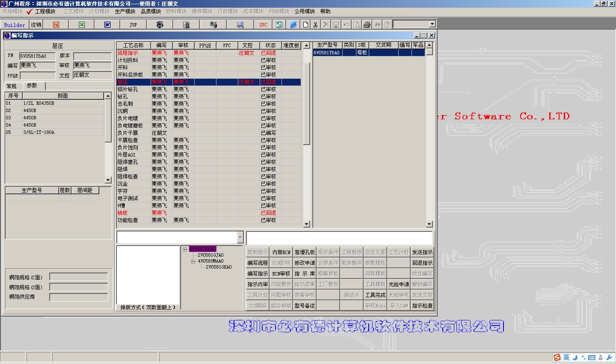The image size is (616, 364).
Task: Select tree item 2V0581GKA0
Action: tap(219, 267)
